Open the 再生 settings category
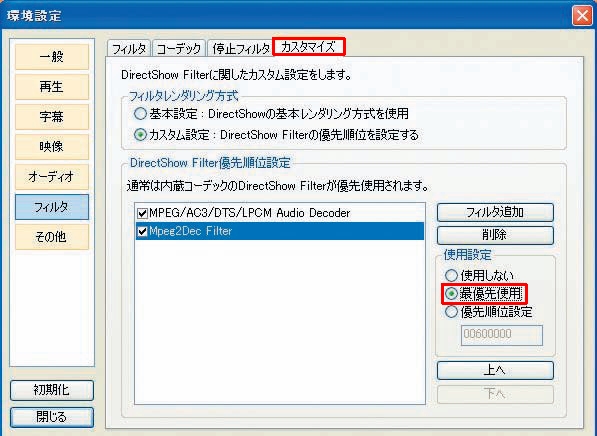597x436 pixels. [52, 87]
